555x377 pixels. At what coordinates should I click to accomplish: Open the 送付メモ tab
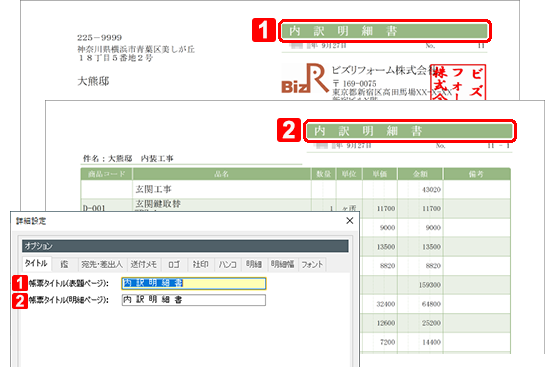pyautogui.click(x=144, y=264)
